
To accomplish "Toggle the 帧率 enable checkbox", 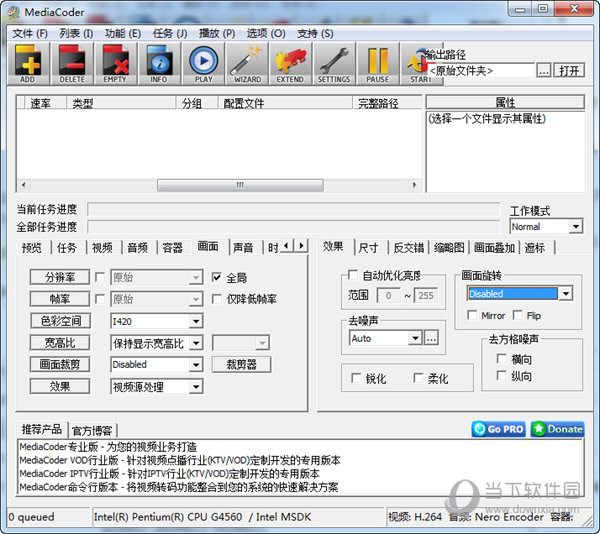I will [x=100, y=299].
